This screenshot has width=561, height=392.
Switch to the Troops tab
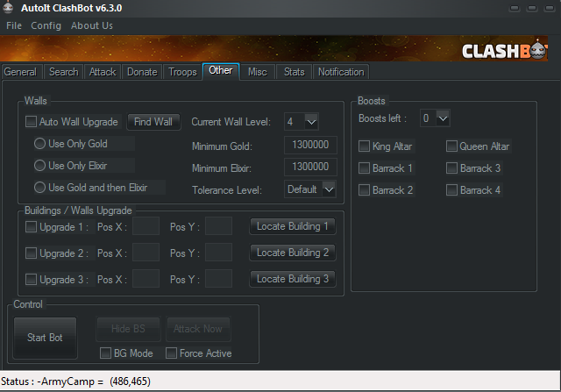[182, 72]
